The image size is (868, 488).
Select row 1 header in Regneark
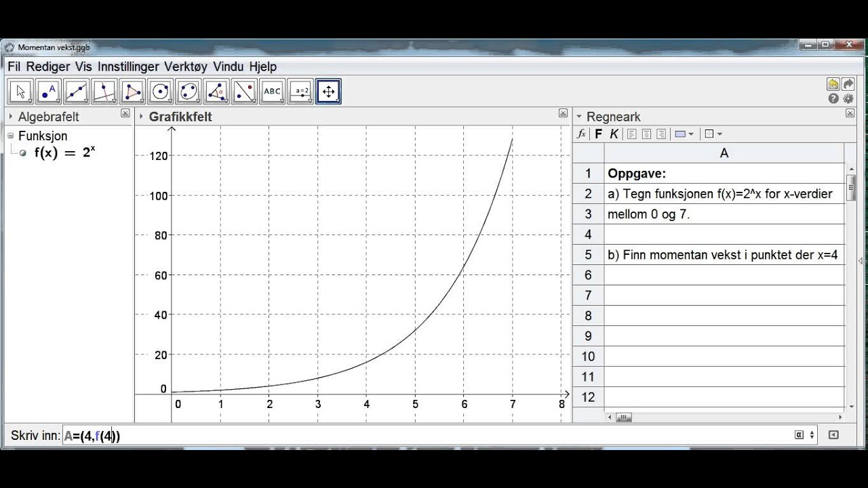[589, 174]
